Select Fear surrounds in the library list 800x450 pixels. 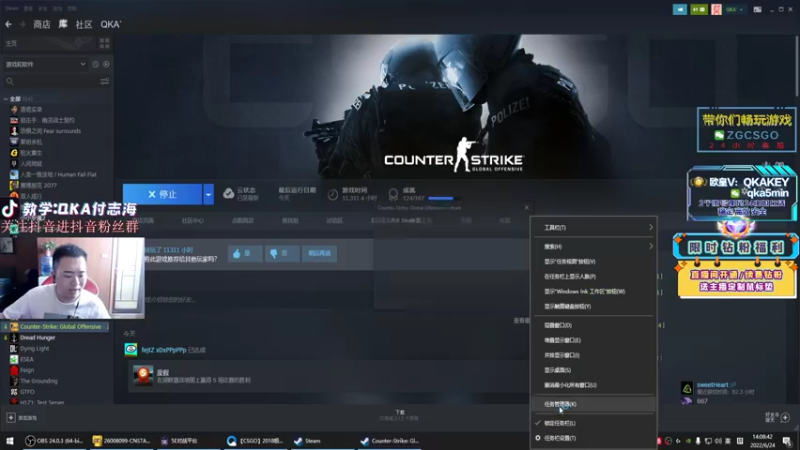coord(51,131)
